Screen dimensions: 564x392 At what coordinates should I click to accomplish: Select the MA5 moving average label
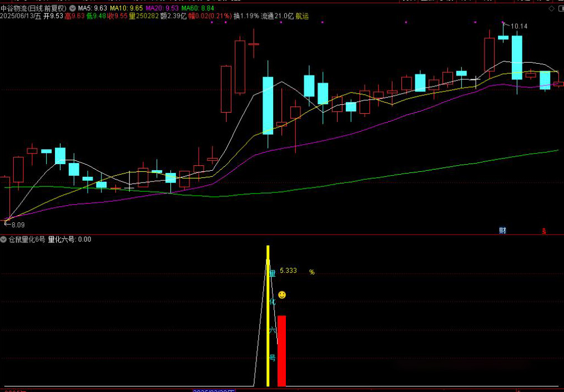[92, 9]
